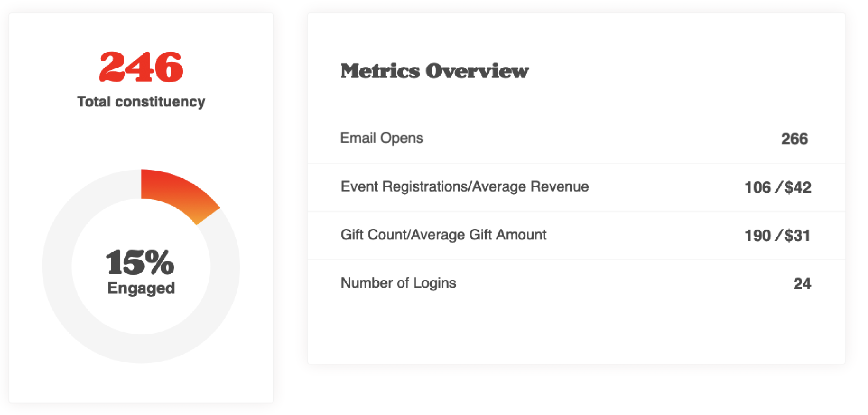Select the 15% figure inside the donut
Image resolution: width=868 pixels, height=415 pixels.
pos(140,262)
